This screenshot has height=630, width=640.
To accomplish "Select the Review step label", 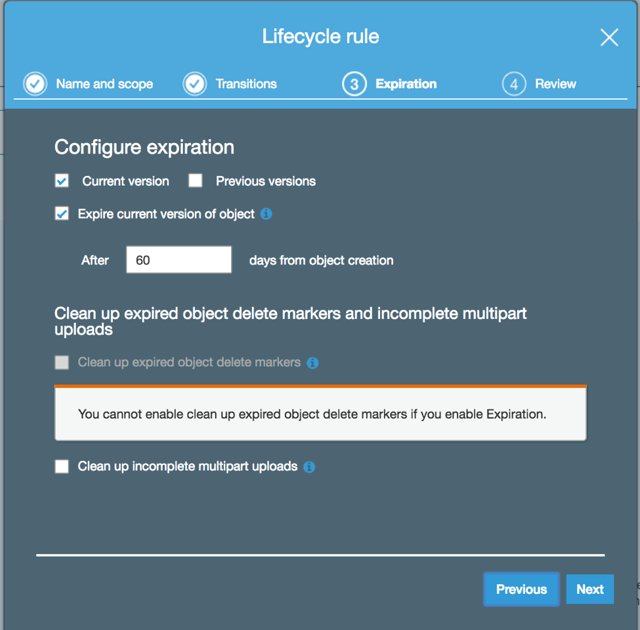I will tap(555, 84).
